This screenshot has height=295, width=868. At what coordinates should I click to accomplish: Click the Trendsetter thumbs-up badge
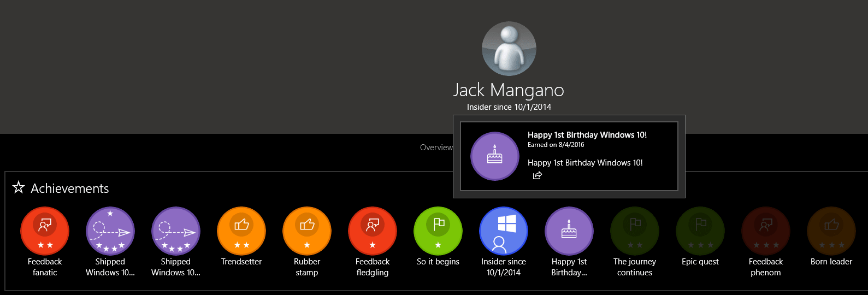pos(241,231)
